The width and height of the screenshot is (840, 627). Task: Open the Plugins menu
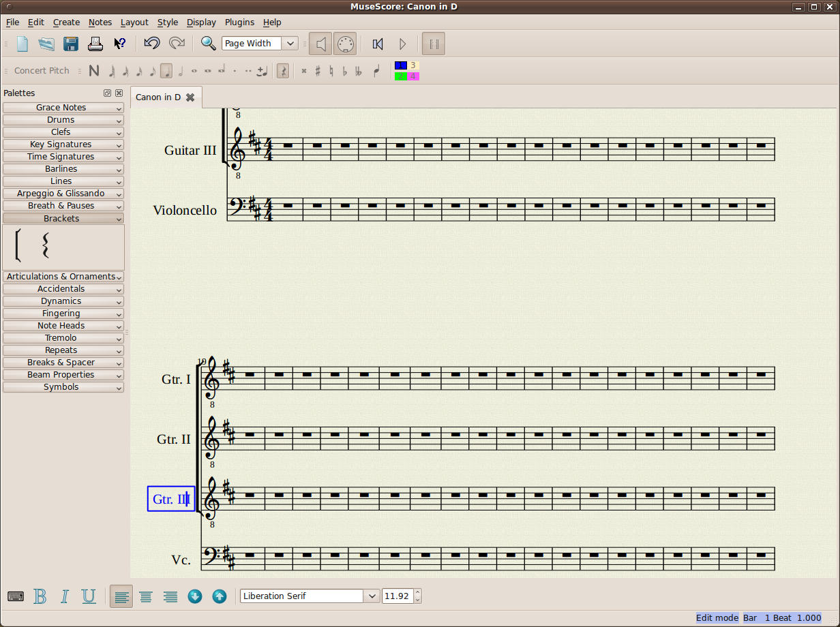pyautogui.click(x=239, y=22)
